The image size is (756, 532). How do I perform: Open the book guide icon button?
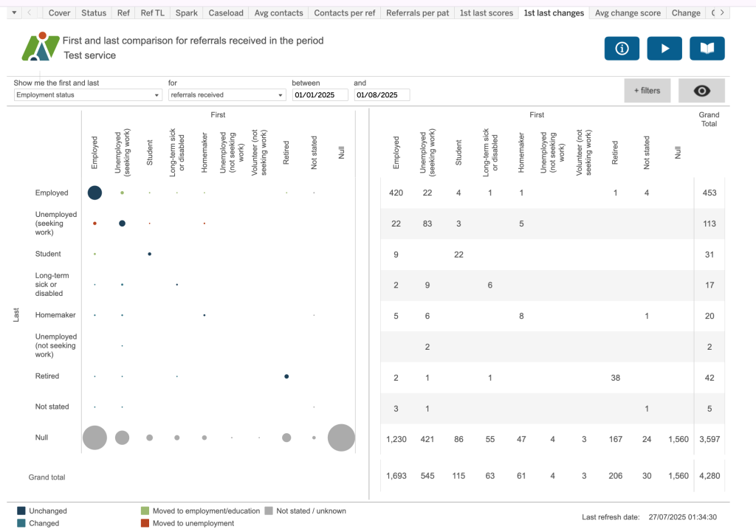point(707,49)
